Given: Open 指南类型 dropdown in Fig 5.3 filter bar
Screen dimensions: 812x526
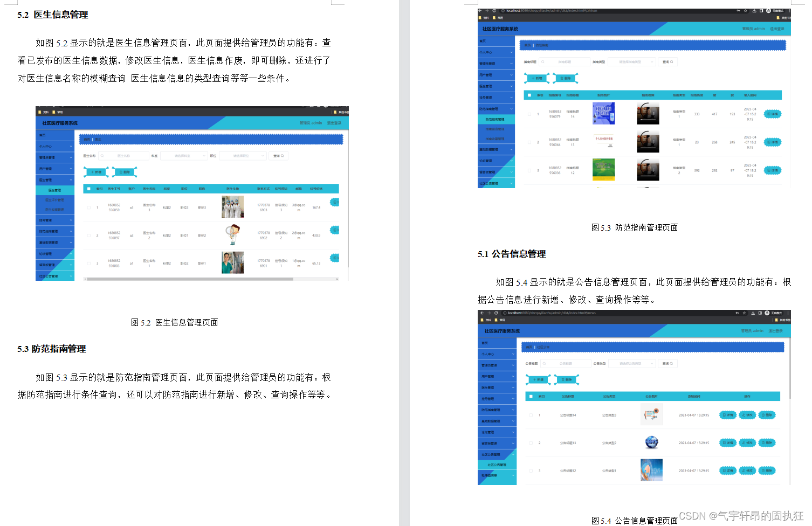Looking at the screenshot, I should click(632, 62).
